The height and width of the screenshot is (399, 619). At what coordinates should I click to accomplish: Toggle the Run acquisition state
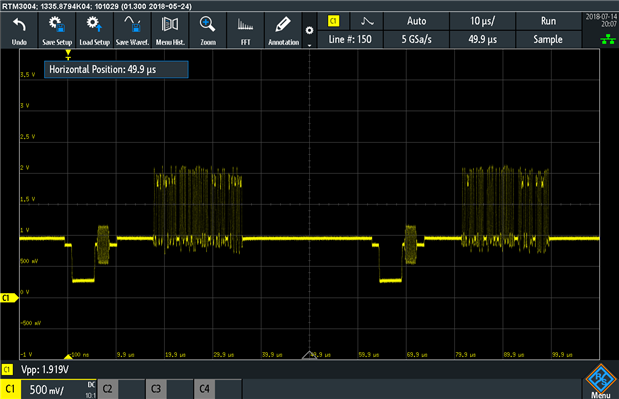(548, 21)
